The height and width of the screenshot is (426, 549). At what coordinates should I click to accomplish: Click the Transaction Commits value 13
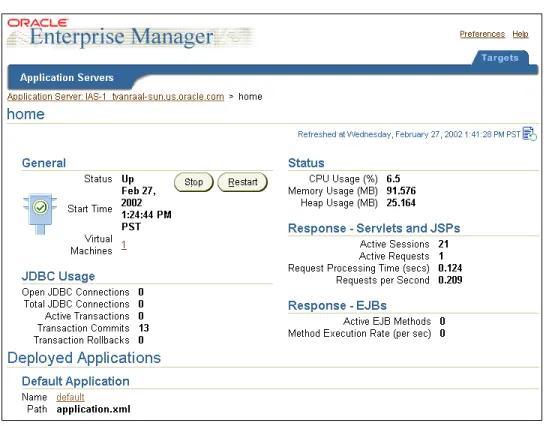pos(144,328)
